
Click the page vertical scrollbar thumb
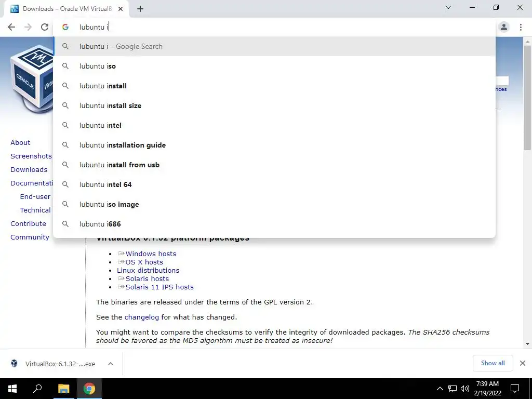(x=527, y=97)
